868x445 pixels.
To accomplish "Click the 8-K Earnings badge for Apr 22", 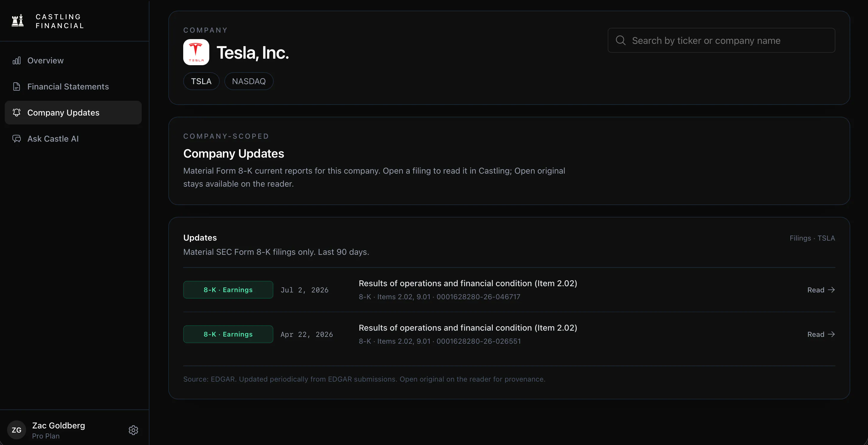I will pos(228,334).
